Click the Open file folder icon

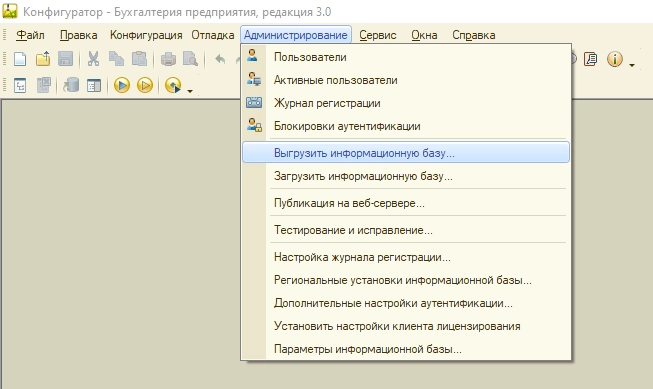[42, 59]
